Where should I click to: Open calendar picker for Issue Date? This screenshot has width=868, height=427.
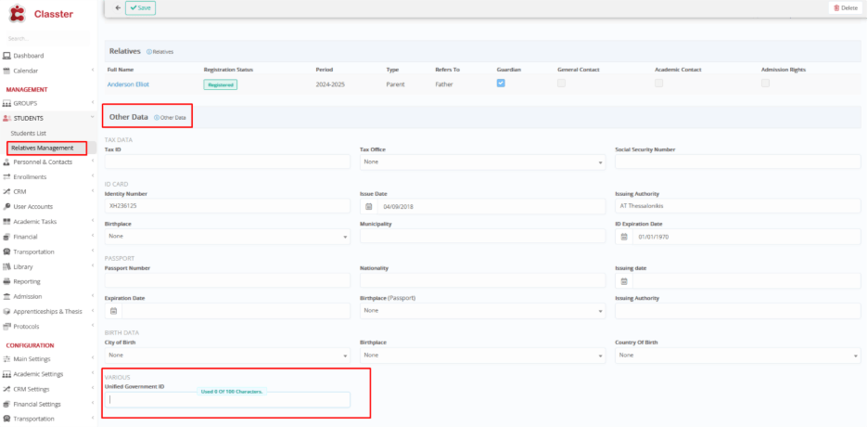[368, 206]
